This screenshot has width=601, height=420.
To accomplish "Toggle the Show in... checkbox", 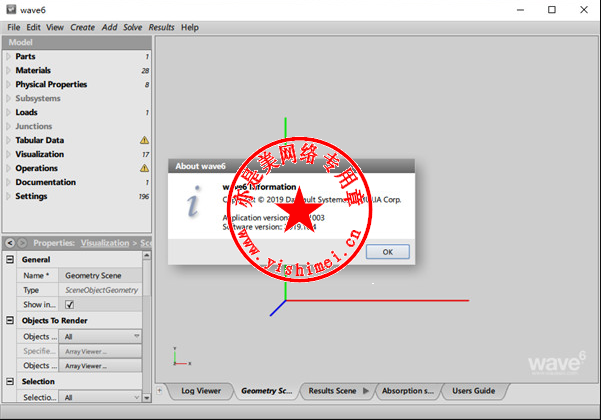I will 69,305.
